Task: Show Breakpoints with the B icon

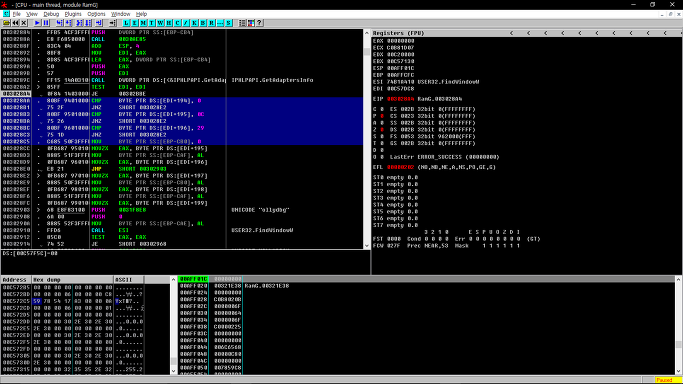Action: click(x=203, y=23)
